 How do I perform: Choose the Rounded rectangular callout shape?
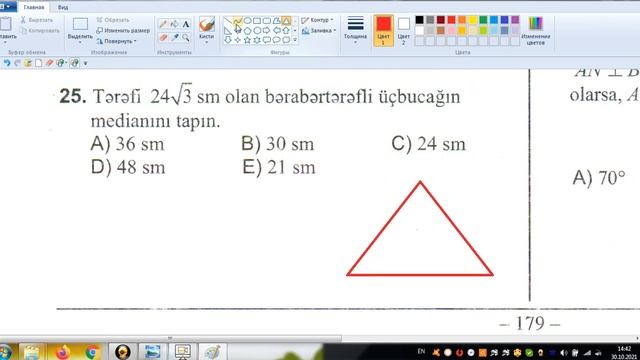coord(267,40)
